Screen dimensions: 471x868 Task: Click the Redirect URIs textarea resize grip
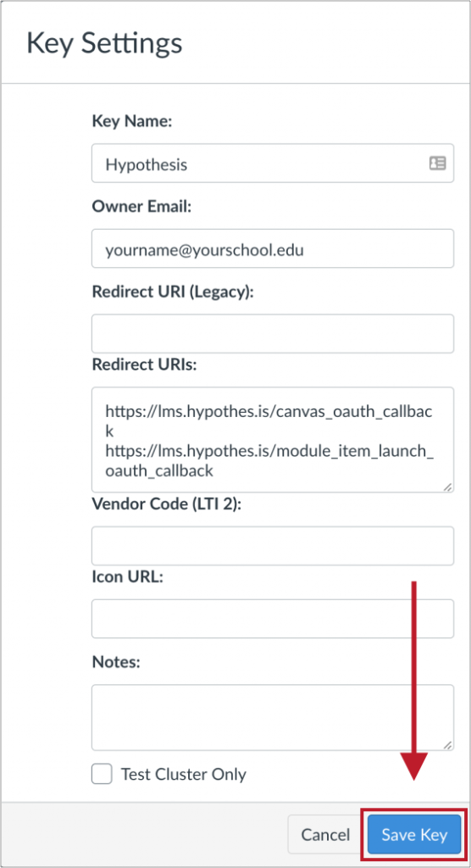pos(447,486)
